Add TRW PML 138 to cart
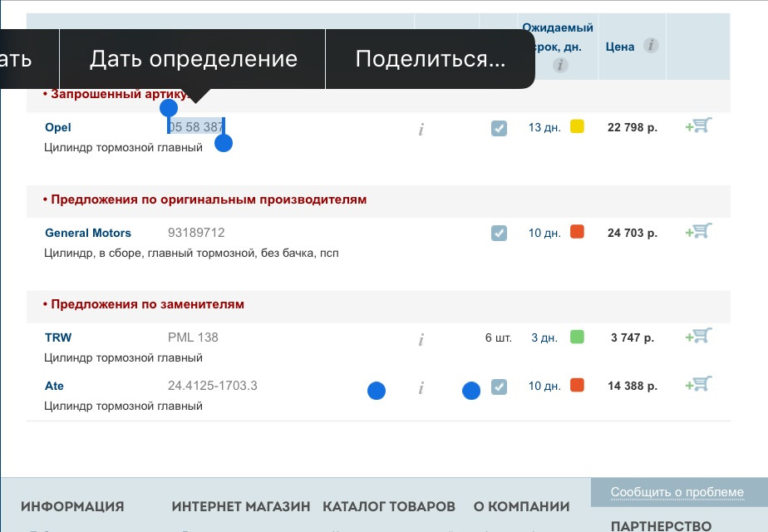Screen dimensions: 768x532 (x=698, y=336)
